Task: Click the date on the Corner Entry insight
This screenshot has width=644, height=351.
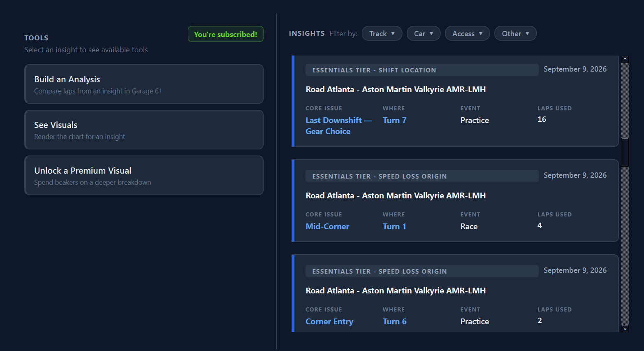Action: [x=575, y=270]
